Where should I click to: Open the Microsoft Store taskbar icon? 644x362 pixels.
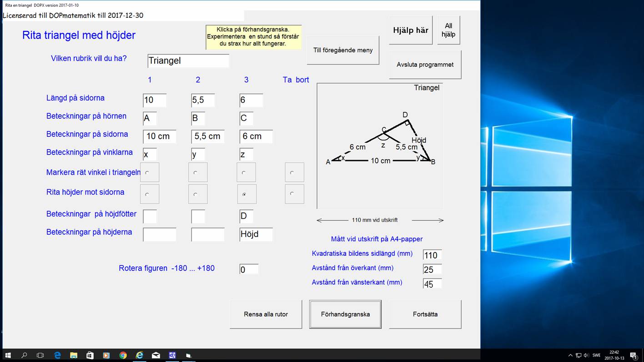pos(90,355)
